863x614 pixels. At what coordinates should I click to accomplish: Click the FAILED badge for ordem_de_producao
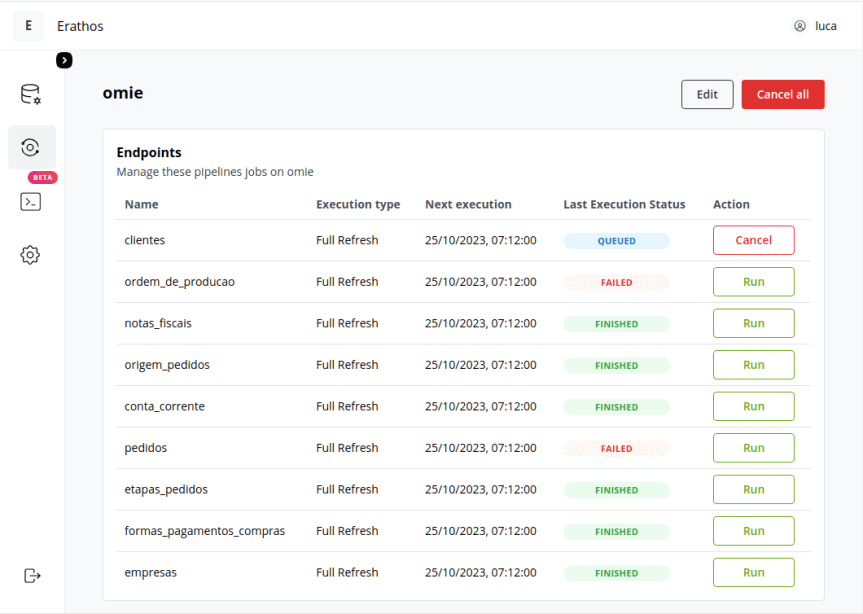pos(616,282)
